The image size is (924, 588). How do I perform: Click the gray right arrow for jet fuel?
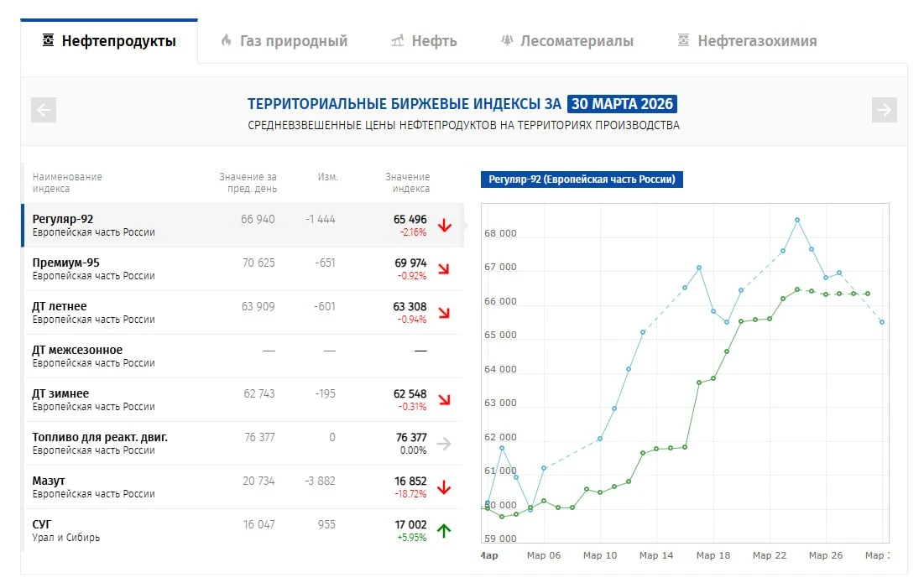coord(445,444)
